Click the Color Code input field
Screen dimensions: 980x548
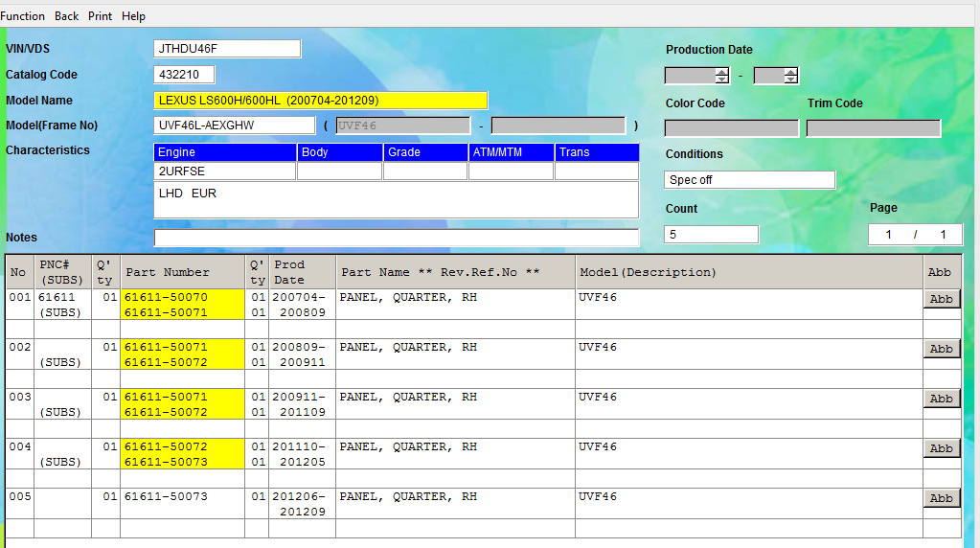coord(731,128)
